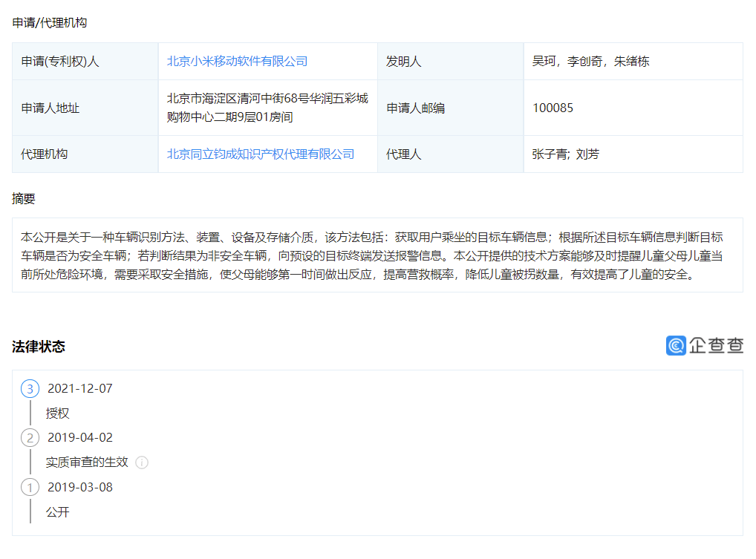The height and width of the screenshot is (559, 756).
Task: Click the 发明人 label cell
Action: (x=450, y=61)
